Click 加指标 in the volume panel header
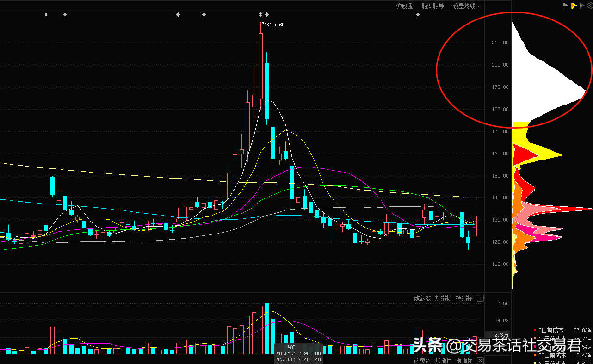Viewport: 593px width, 364px height. (443, 298)
